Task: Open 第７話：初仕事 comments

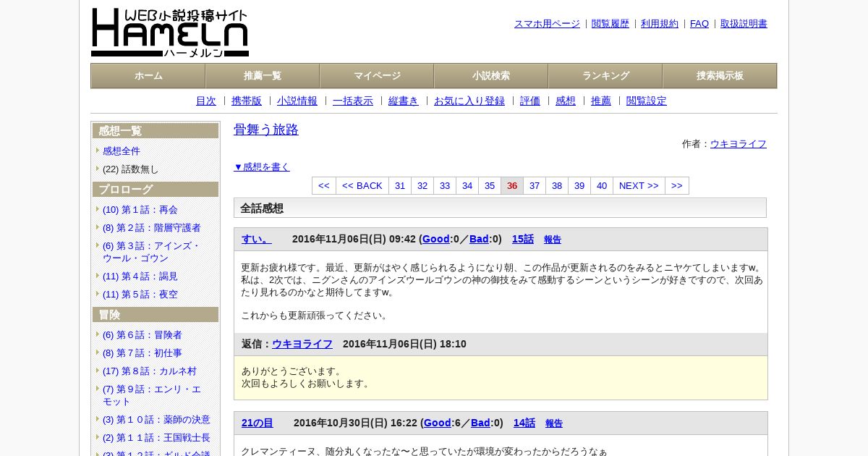Action: click(x=142, y=352)
